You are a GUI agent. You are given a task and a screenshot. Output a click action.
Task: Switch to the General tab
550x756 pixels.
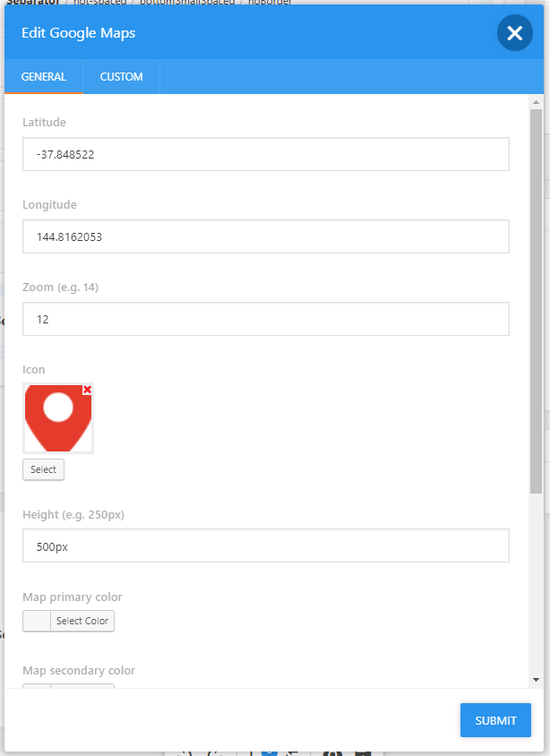pyautogui.click(x=43, y=77)
